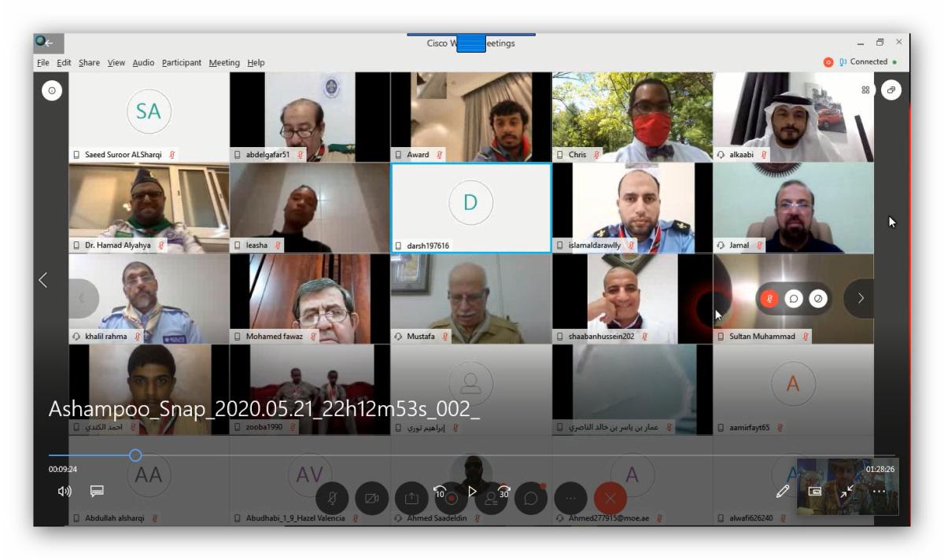Open the subtitles and captions icon

click(x=97, y=491)
